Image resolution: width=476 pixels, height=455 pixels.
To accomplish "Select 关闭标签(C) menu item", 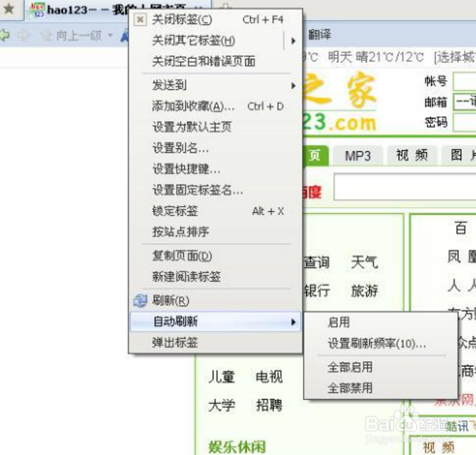I will pyautogui.click(x=216, y=20).
